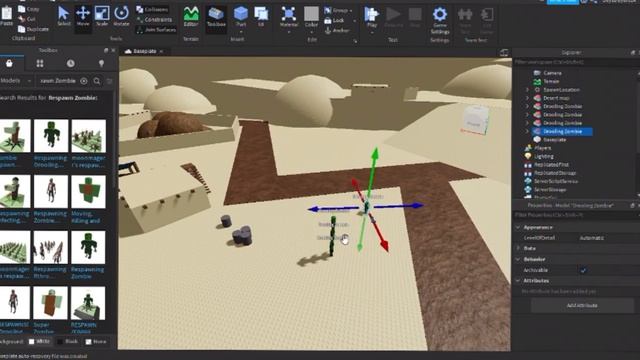This screenshot has width=640, height=360.
Task: Select the White background option
Action: [40, 342]
